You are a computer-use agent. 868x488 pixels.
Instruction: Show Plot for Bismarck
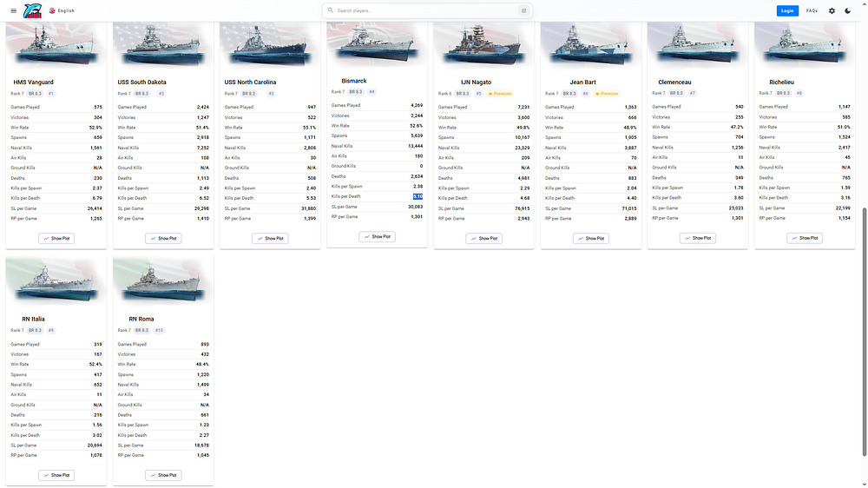(377, 236)
